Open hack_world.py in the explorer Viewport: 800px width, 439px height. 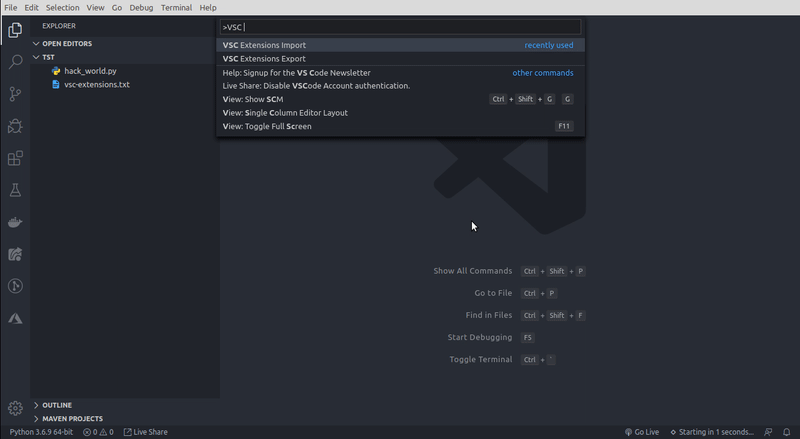90,71
